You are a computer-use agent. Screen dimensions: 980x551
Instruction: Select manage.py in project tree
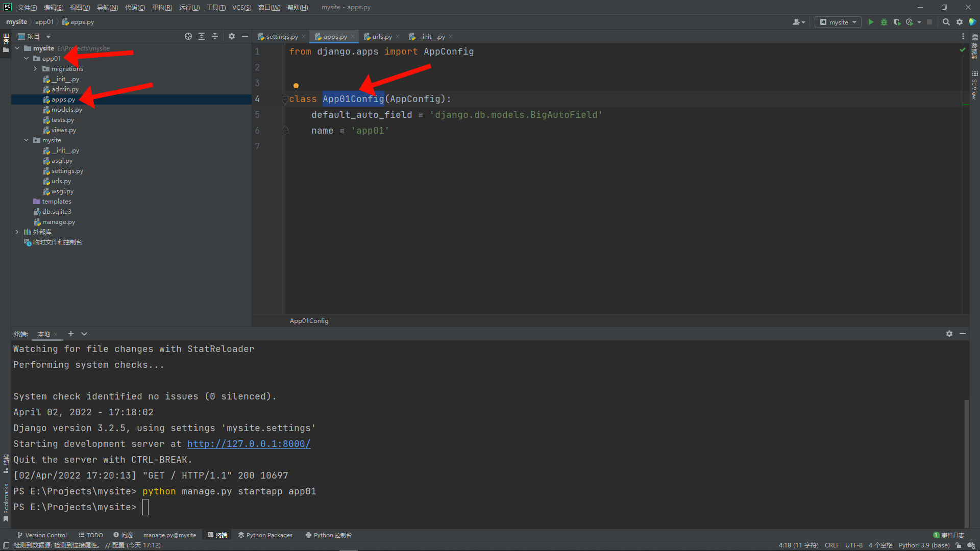click(58, 222)
